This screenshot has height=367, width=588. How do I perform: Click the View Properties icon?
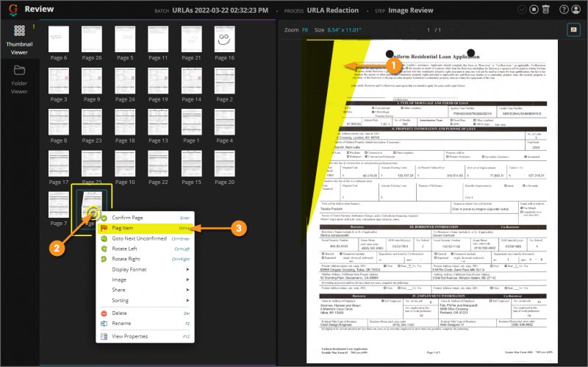point(104,336)
